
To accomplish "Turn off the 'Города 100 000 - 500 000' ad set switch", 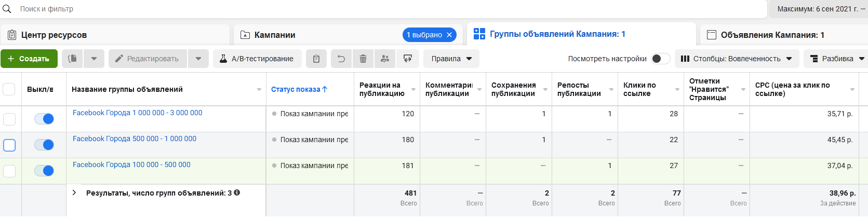I will (x=44, y=171).
